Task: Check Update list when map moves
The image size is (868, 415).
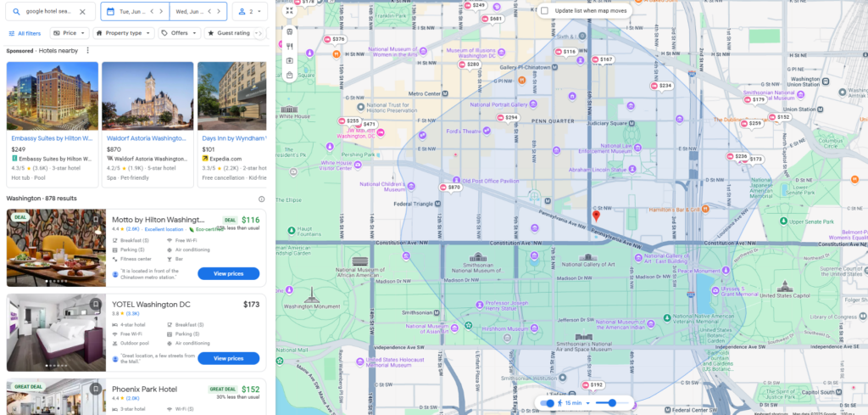Action: point(545,10)
